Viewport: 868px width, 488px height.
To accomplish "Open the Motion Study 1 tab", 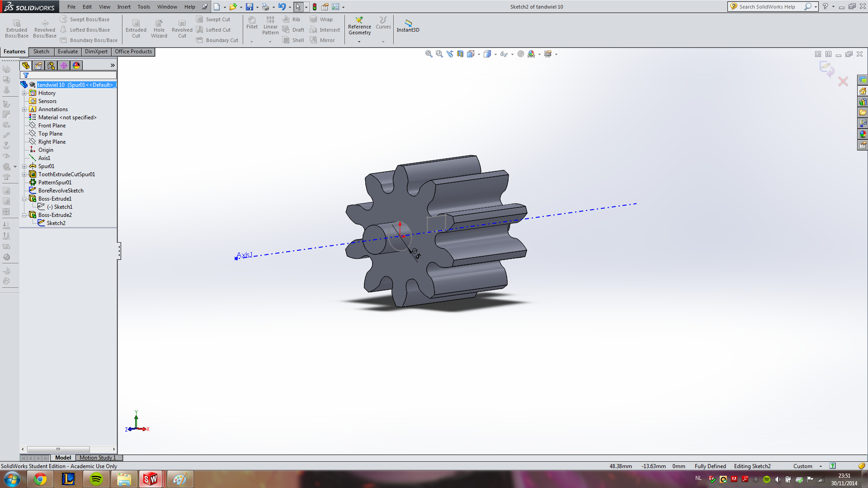I will (98, 458).
